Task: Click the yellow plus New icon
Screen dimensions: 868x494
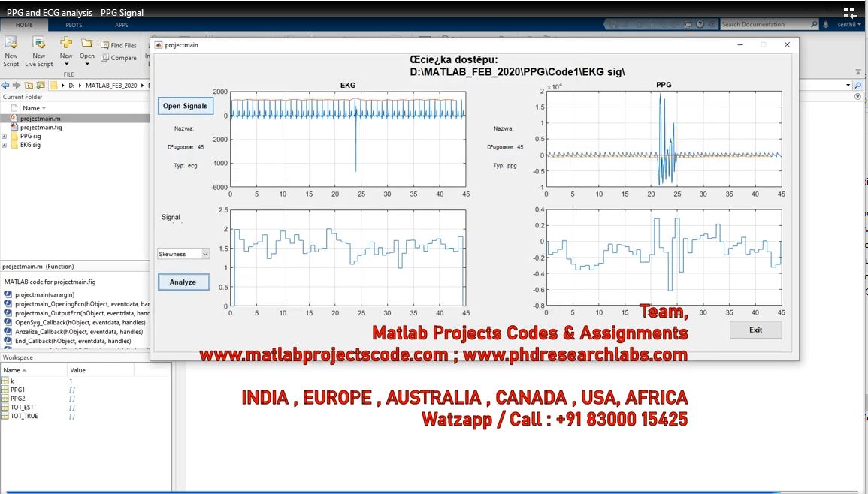Action: tap(66, 43)
